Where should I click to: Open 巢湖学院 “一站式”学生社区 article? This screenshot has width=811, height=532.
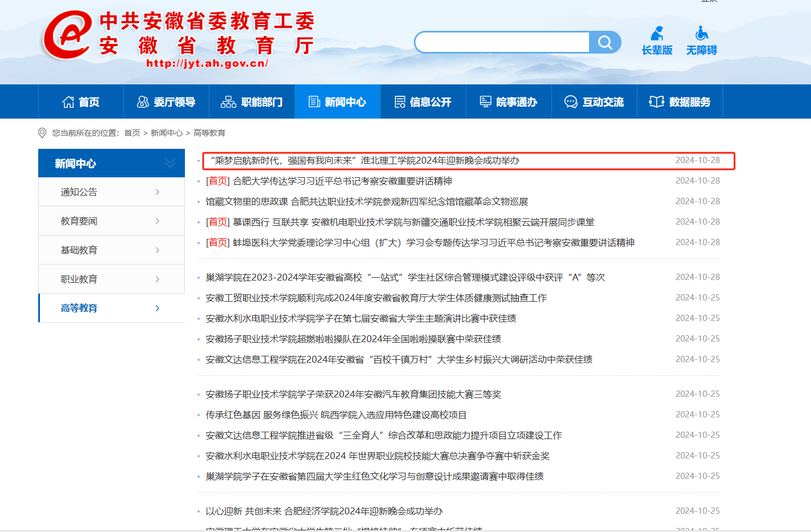pyautogui.click(x=405, y=278)
